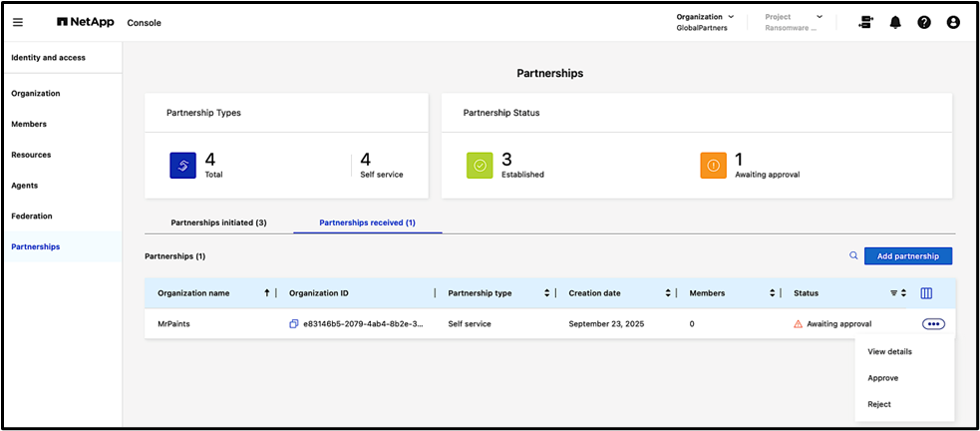Click the search icon above the table
This screenshot has height=431, width=980.
point(853,256)
